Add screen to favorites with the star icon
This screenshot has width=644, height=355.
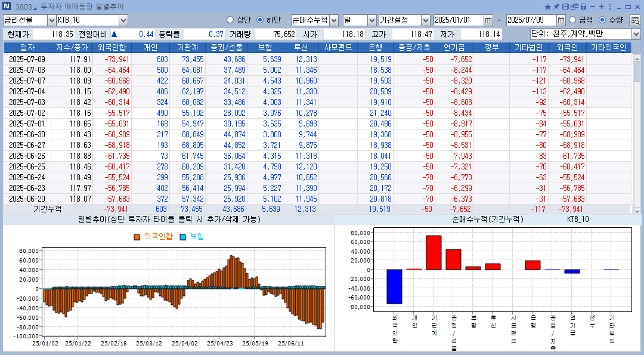click(x=547, y=7)
